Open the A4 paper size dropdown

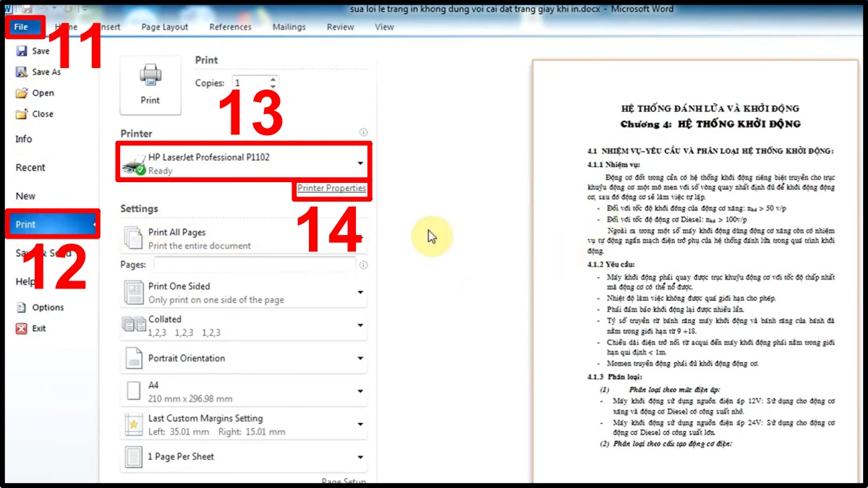click(x=243, y=392)
